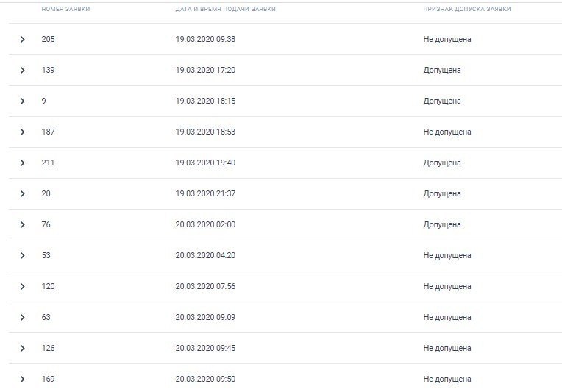
Task: Expand the row for application 20
Action: click(23, 193)
